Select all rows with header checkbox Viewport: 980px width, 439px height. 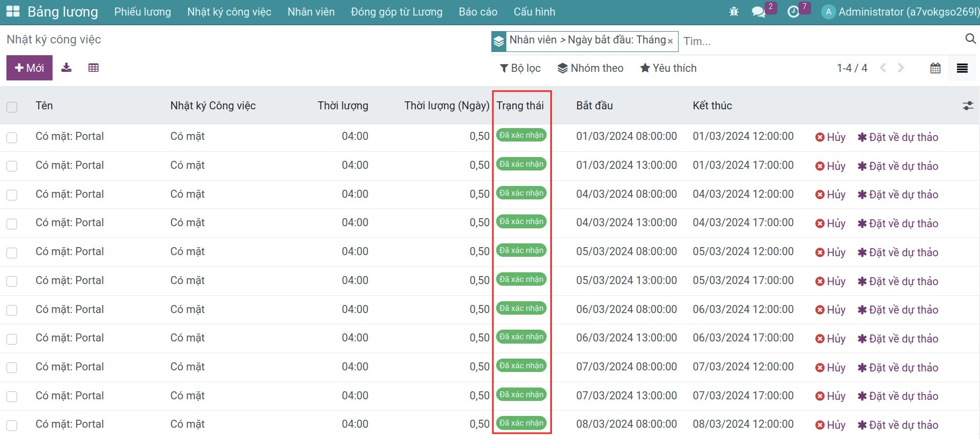[x=12, y=107]
